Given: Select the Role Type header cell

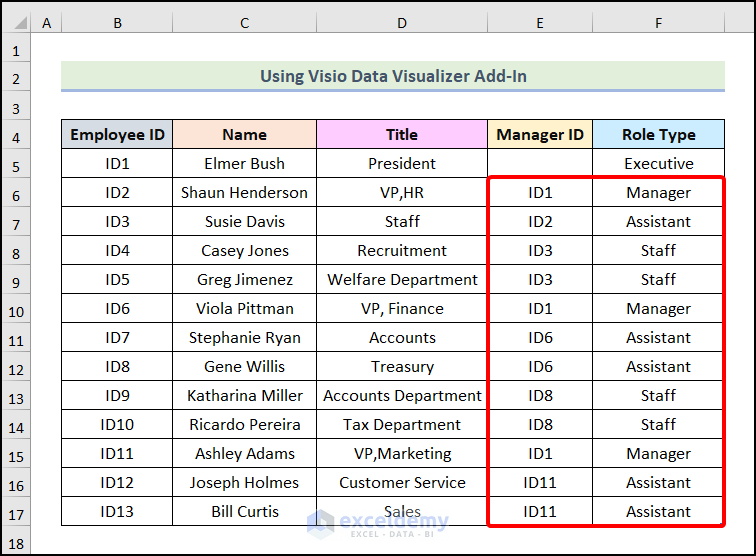Looking at the screenshot, I should pyautogui.click(x=658, y=134).
